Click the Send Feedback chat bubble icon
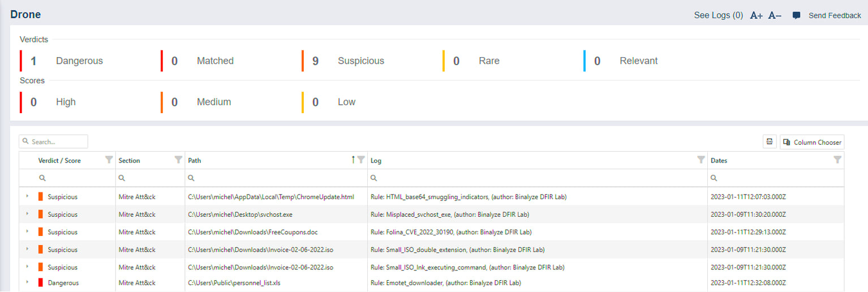The height and width of the screenshot is (292, 868). pos(796,16)
